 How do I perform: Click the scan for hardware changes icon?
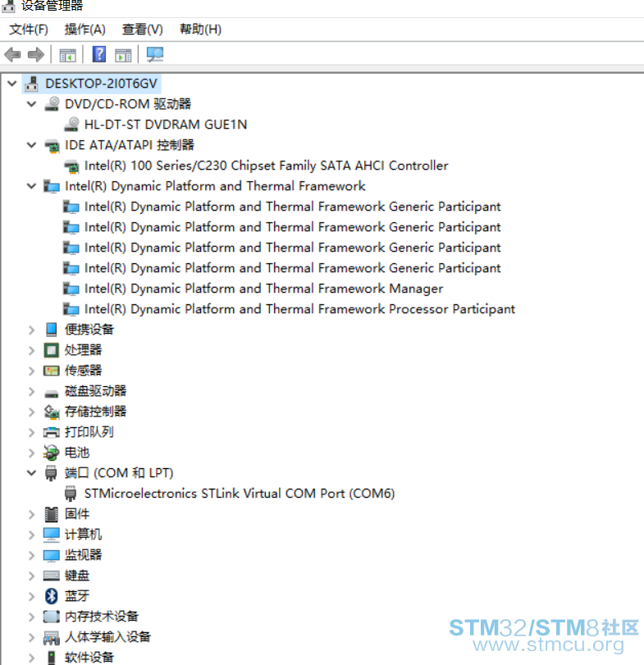pyautogui.click(x=155, y=54)
